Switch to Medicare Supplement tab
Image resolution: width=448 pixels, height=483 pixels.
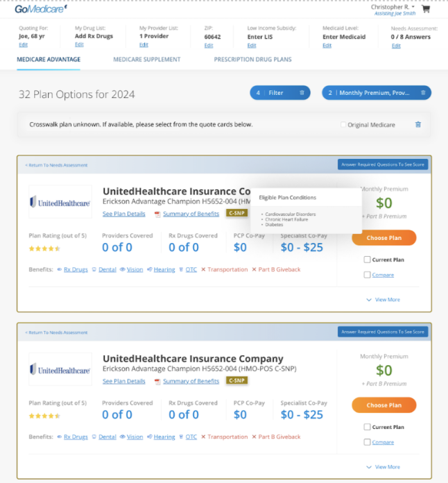pyautogui.click(x=147, y=60)
